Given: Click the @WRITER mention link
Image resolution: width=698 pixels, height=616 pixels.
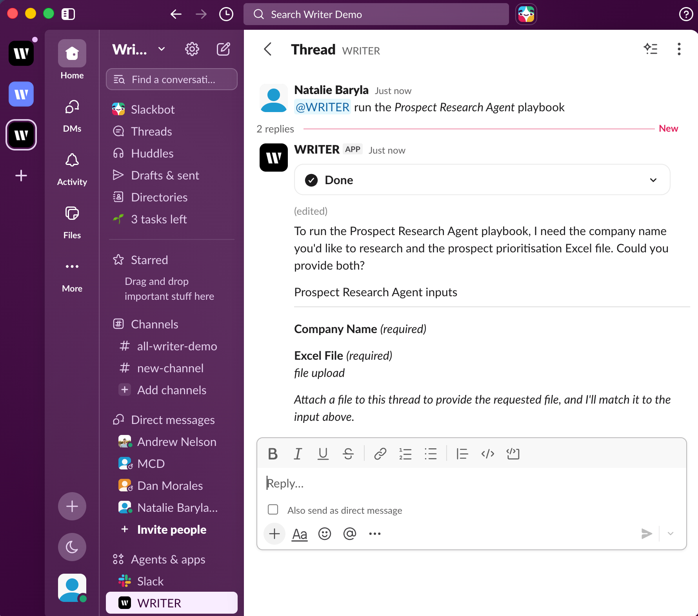Looking at the screenshot, I should (322, 107).
